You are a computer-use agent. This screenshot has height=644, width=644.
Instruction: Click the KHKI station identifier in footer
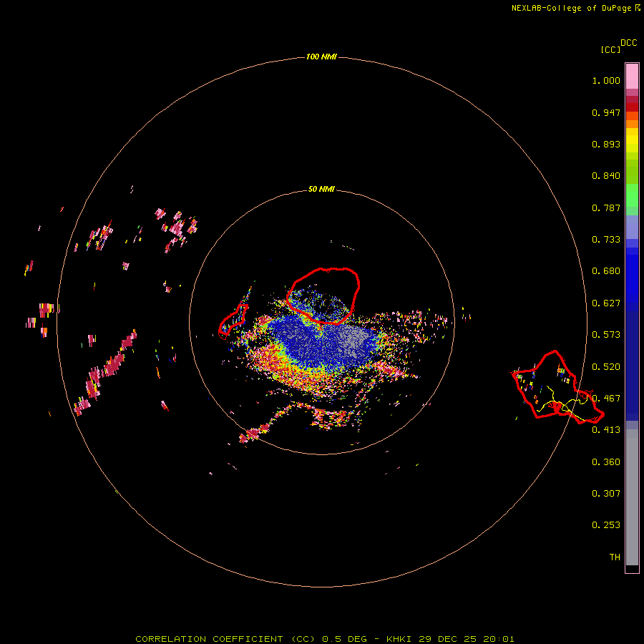coord(399,639)
